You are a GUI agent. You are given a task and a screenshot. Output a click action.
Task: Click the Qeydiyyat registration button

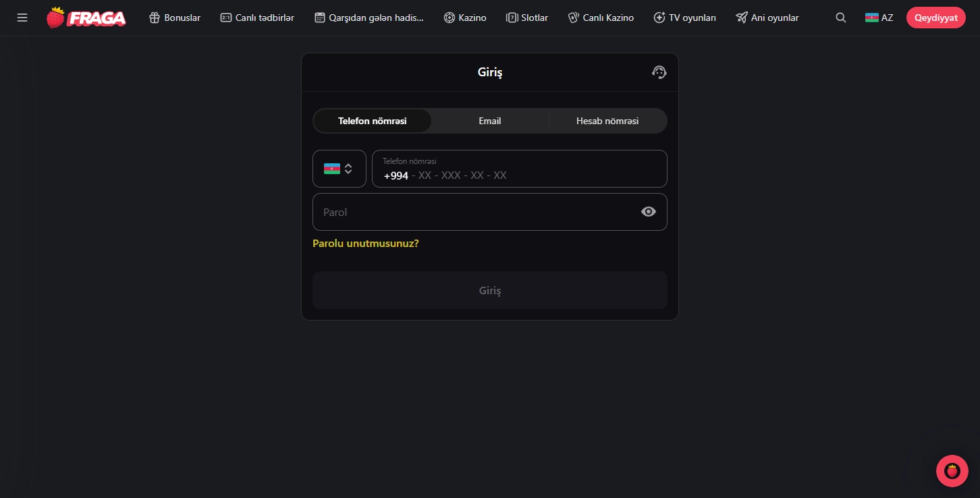tap(935, 18)
